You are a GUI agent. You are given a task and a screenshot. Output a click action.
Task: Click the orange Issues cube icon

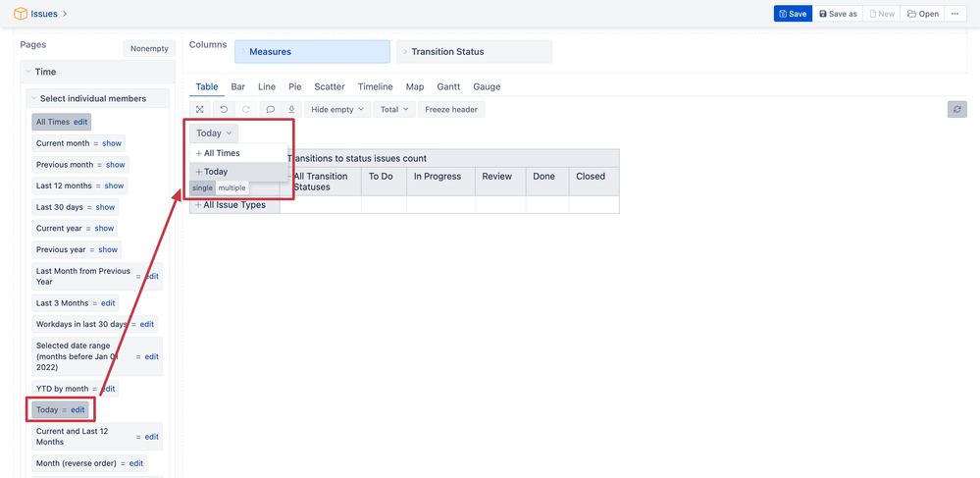(x=21, y=13)
